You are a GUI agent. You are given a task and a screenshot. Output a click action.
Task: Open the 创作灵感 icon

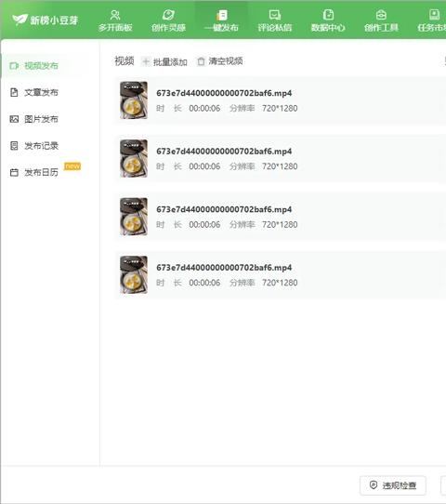pos(168,15)
